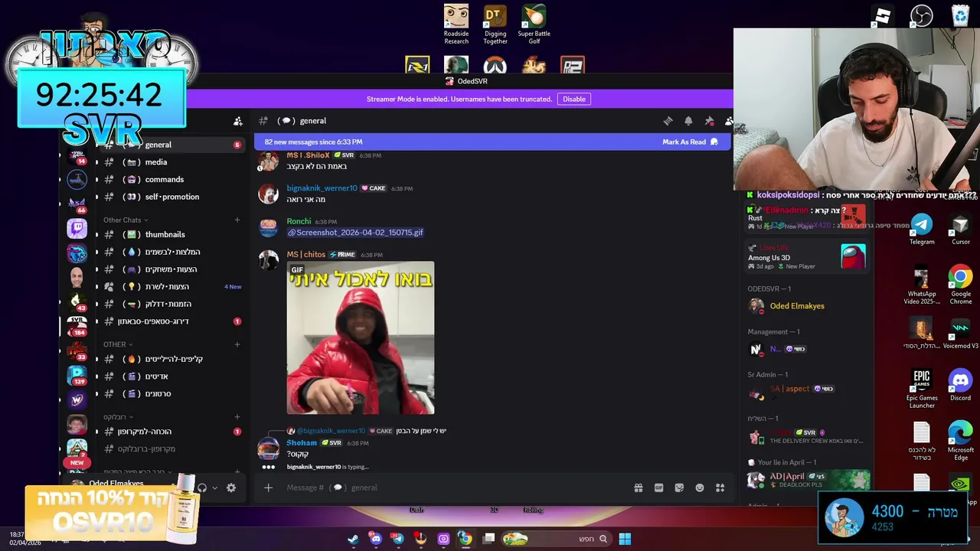The height and width of the screenshot is (551, 980).
Task: Collapse the OTHER category
Action: pyautogui.click(x=118, y=344)
